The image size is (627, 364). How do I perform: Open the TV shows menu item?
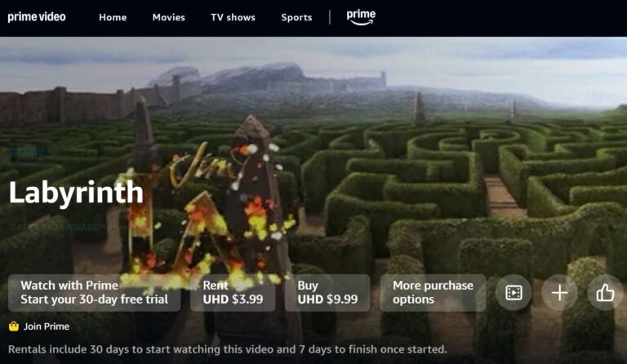233,17
